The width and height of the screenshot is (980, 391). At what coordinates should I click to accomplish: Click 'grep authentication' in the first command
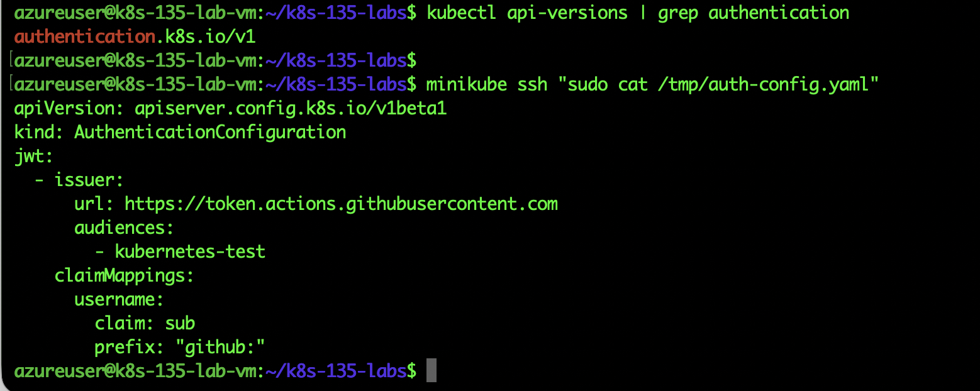(754, 13)
